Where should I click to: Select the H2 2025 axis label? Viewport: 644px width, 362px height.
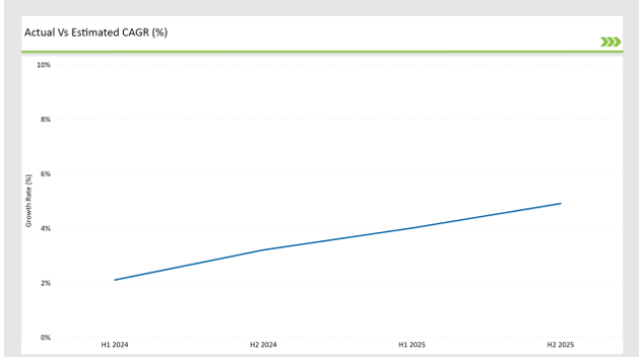click(x=560, y=345)
